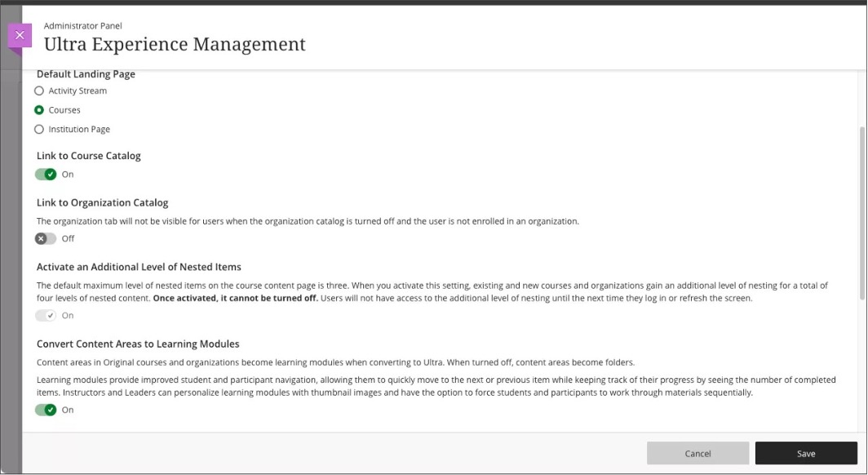Click the Link to Course Catalog heading
This screenshot has width=868, height=475.
tap(88, 156)
